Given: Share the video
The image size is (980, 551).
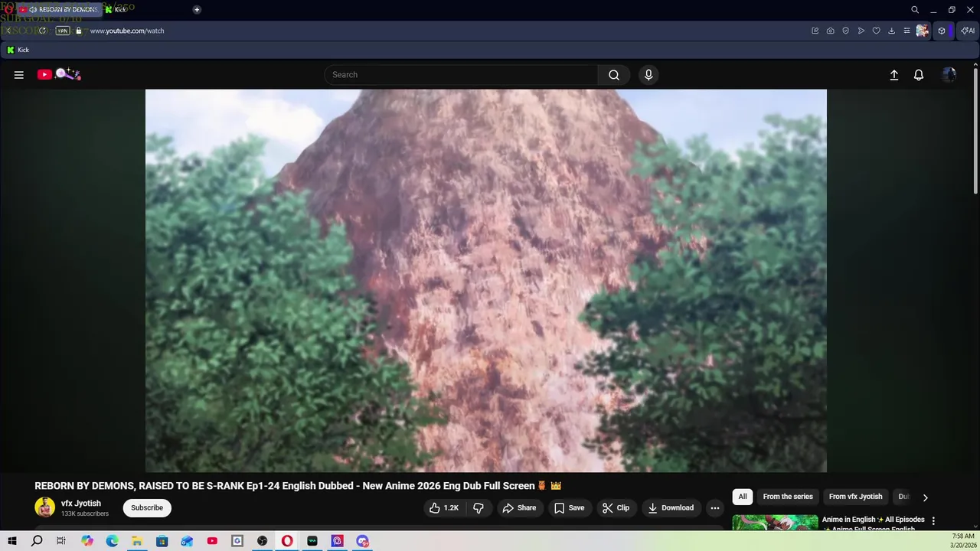Looking at the screenshot, I should [x=519, y=508].
